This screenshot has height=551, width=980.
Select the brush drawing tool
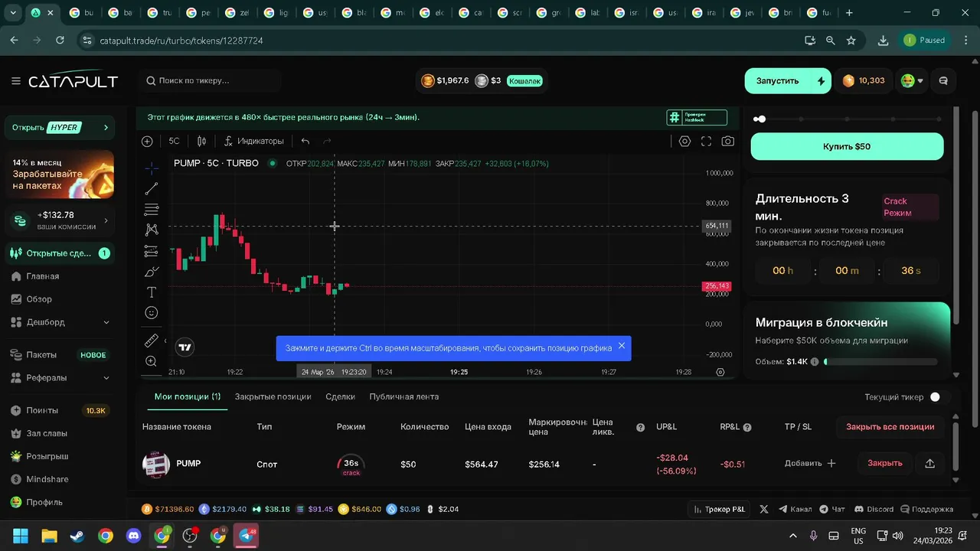152,272
